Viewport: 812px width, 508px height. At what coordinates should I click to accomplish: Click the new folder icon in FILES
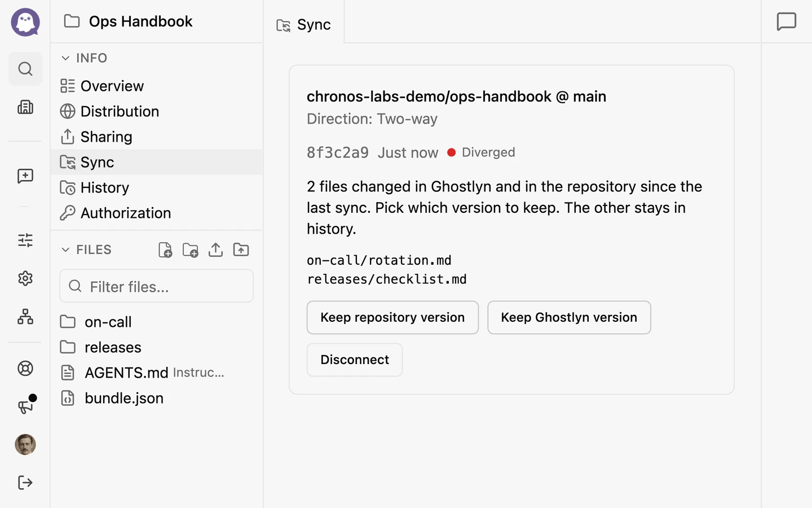(191, 249)
